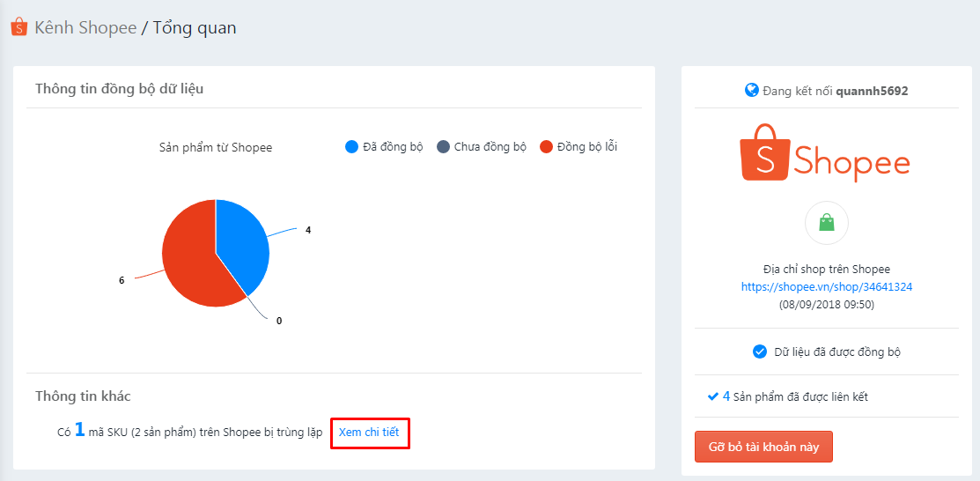Click the blue number 1 SKU count
Image resolution: width=980 pixels, height=481 pixels.
click(79, 430)
